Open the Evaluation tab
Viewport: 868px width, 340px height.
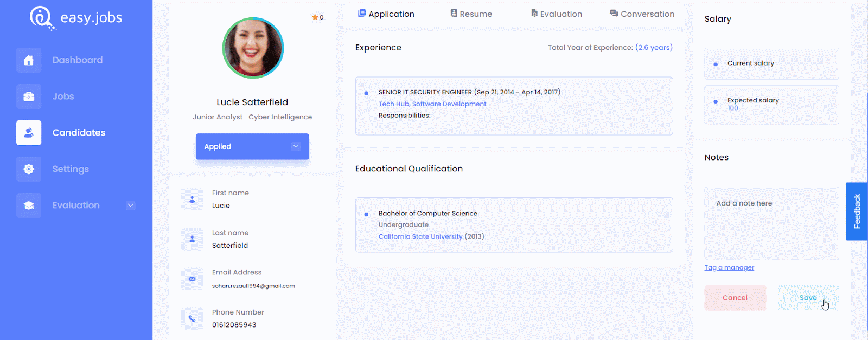coord(556,14)
